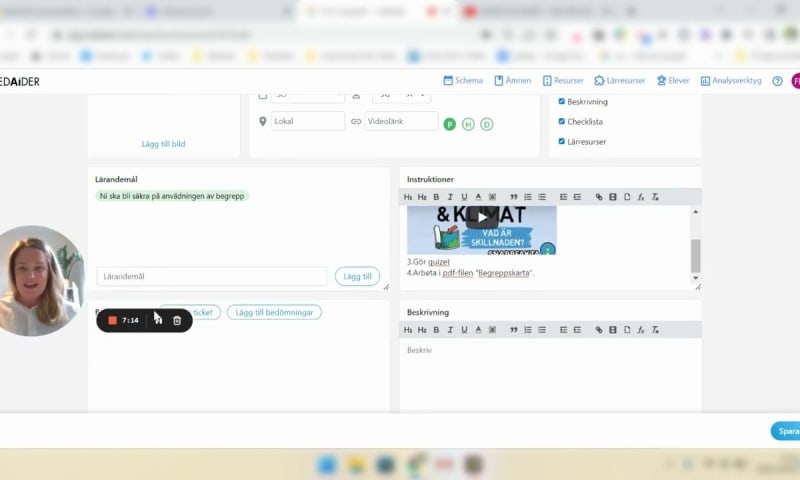
Task: Uncheck the Beskrivning checkbox
Action: coord(562,101)
